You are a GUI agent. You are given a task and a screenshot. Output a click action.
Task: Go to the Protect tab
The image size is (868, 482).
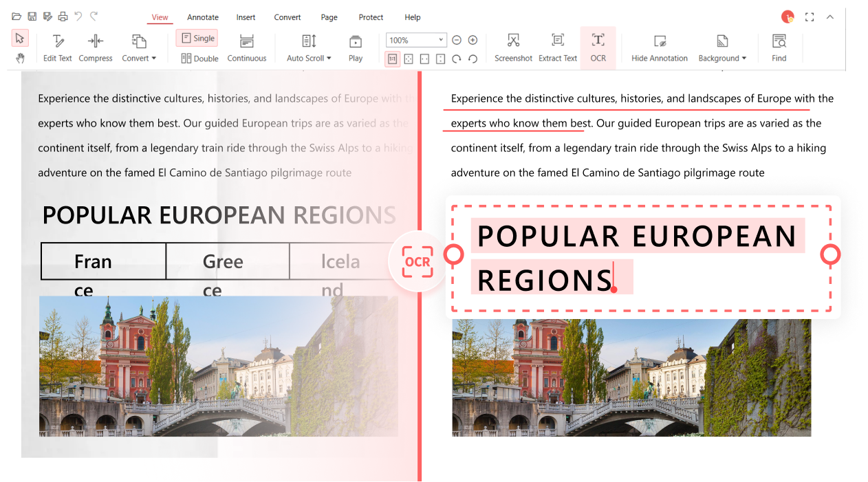tap(371, 17)
